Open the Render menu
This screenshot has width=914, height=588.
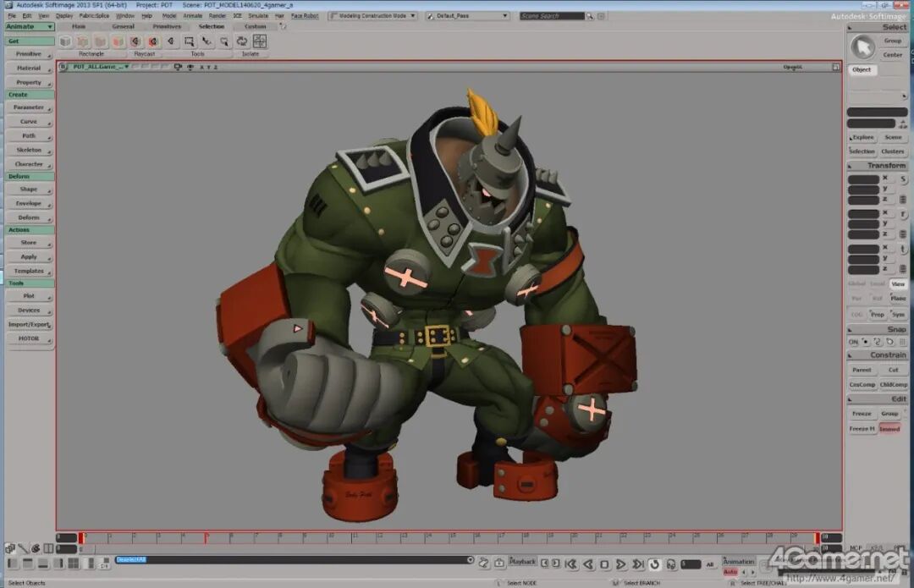coord(217,16)
